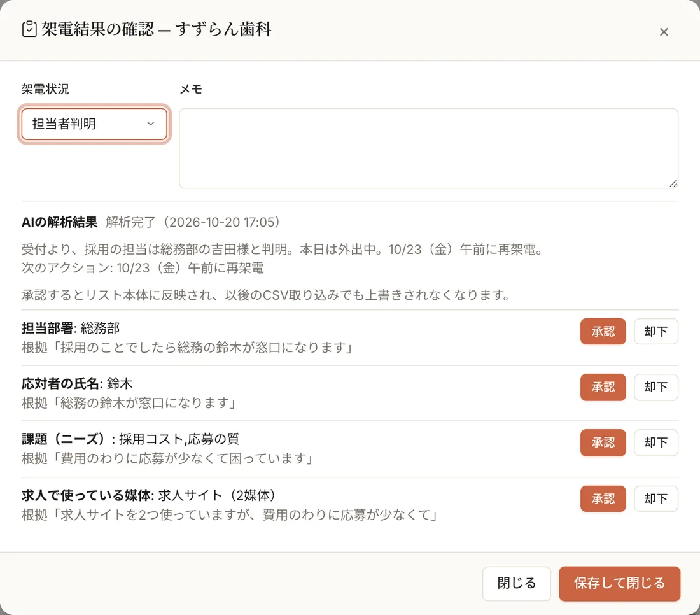Click into the メモ text area
This screenshot has width=700, height=615.
(428, 148)
